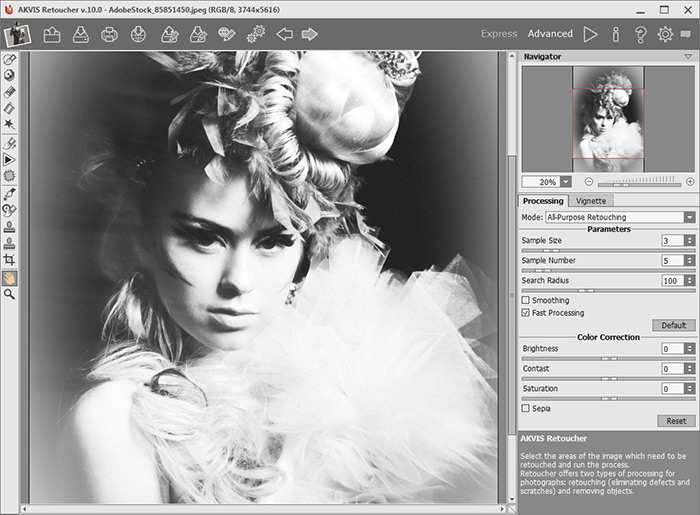Click the horizontal scrollbar right arrow

point(503,509)
